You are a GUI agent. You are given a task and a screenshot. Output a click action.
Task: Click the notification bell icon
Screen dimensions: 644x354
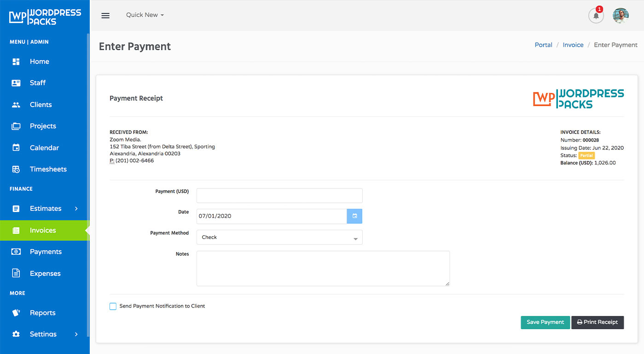596,15
